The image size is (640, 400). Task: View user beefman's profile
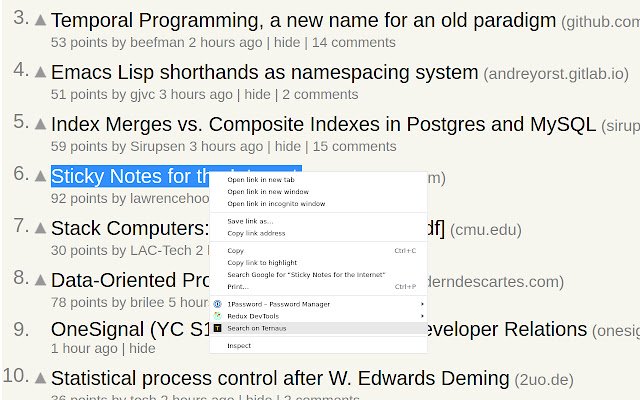click(157, 42)
